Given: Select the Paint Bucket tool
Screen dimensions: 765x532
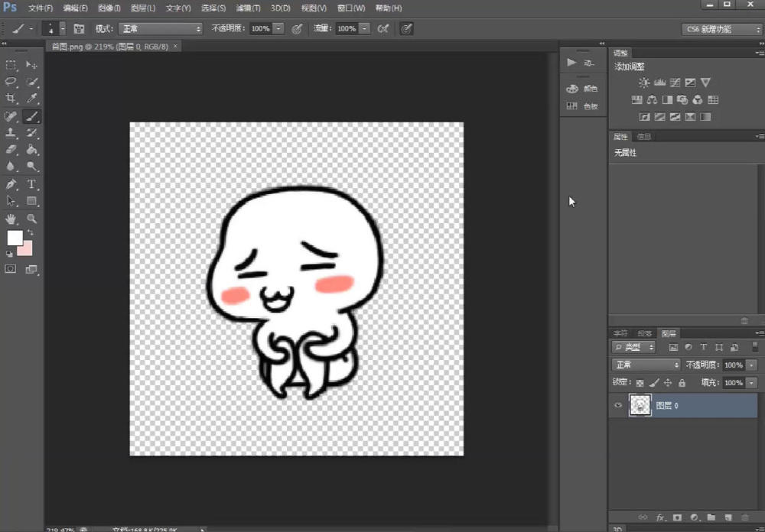Looking at the screenshot, I should [x=31, y=149].
